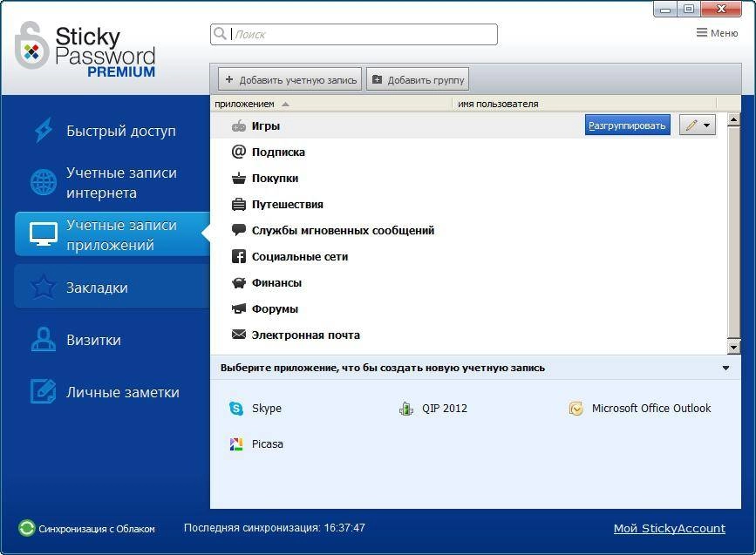756x555 pixels.
Task: Click the green cloud sync icon
Action: pyautogui.click(x=27, y=528)
